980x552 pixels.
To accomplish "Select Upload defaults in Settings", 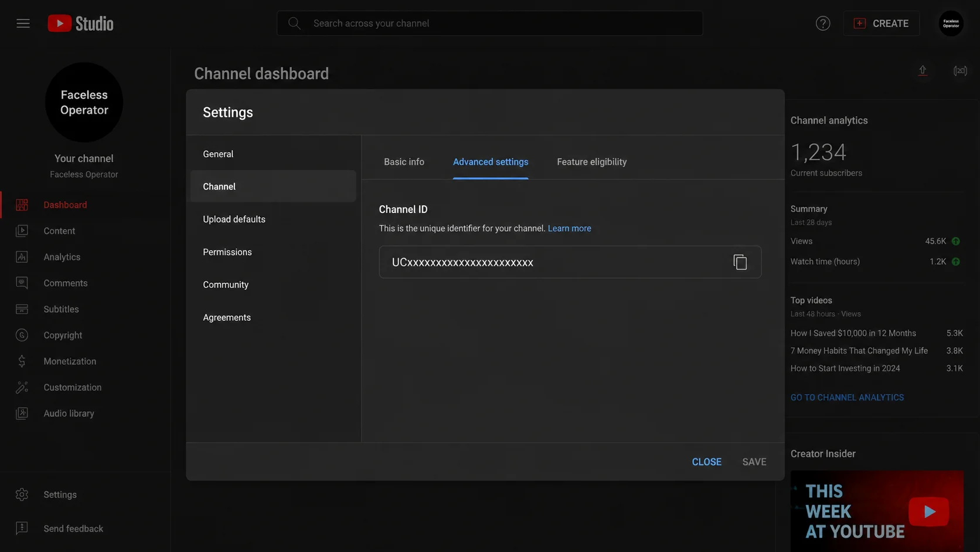I will click(x=273, y=219).
